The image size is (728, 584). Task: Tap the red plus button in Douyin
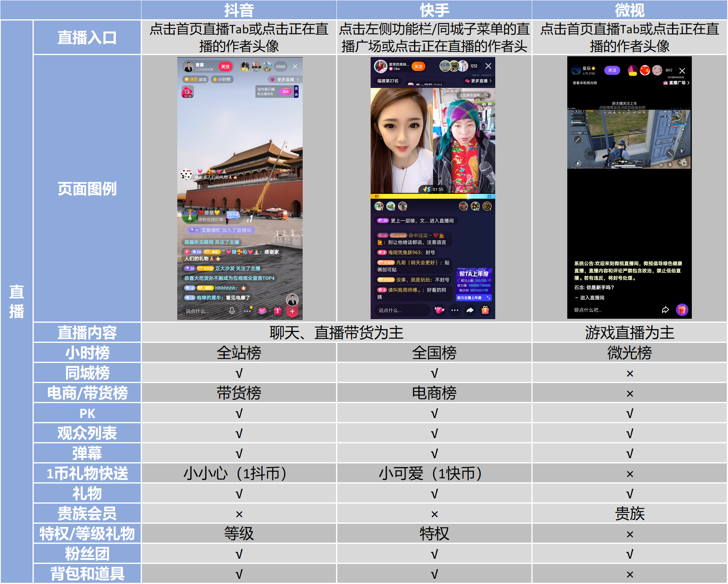point(292,311)
